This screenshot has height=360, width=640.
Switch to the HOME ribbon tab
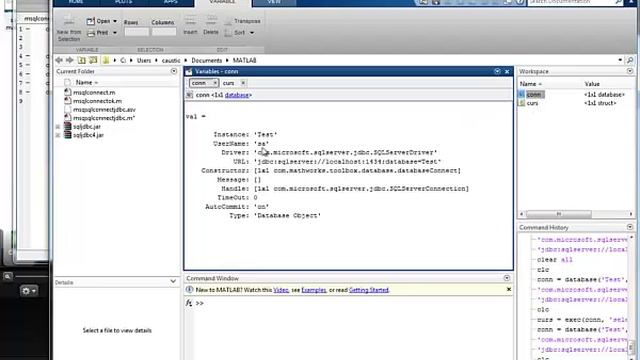pos(76,2)
